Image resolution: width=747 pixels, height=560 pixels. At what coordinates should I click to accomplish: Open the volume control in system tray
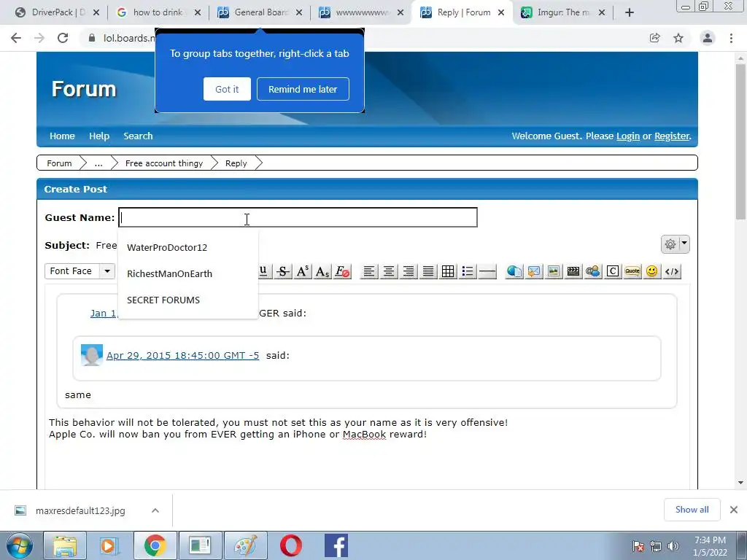[673, 547]
